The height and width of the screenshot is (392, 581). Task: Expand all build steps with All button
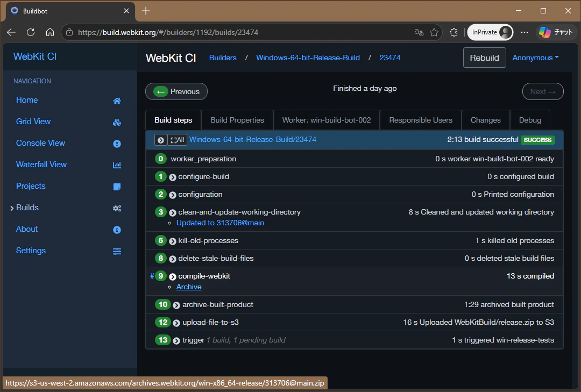[x=177, y=140]
